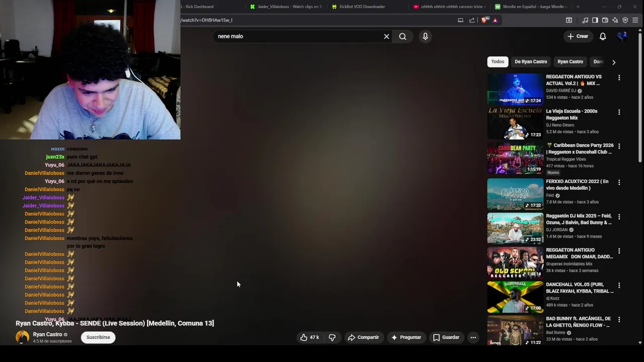Open FERXXO ACUXTICO thumbnail
Screen dimensions: 644x362
click(x=515, y=194)
